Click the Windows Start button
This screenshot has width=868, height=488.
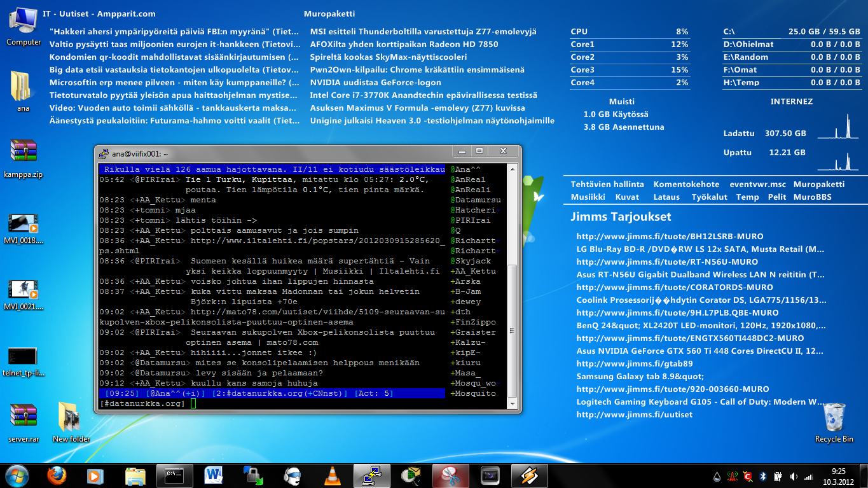coord(17,475)
